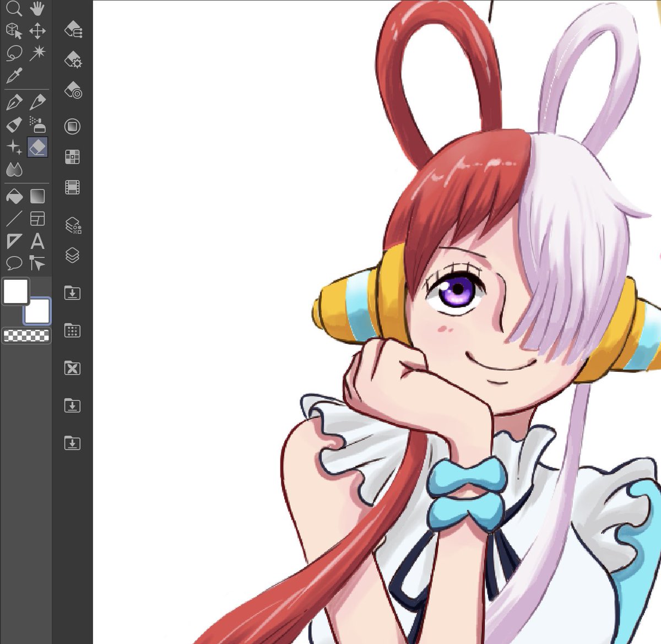Open the Layer Property stack-with-shapes icon

click(73, 225)
